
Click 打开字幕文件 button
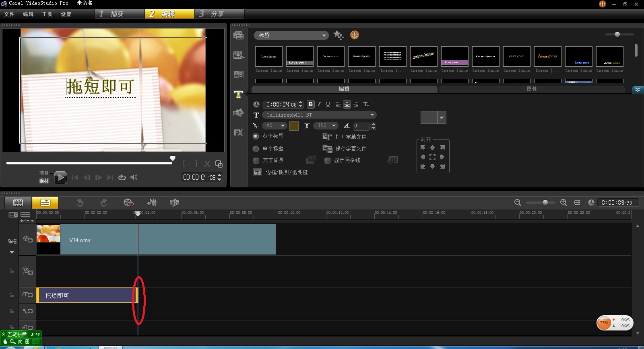pos(345,137)
